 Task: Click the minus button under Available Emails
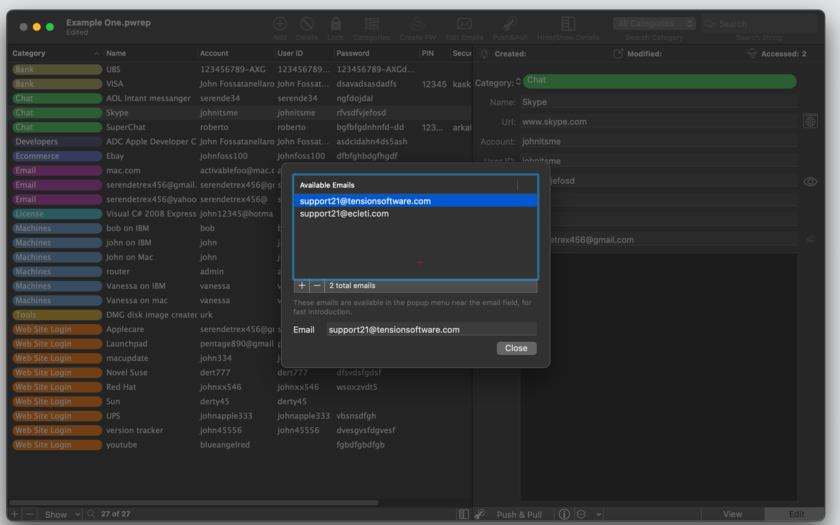[317, 286]
